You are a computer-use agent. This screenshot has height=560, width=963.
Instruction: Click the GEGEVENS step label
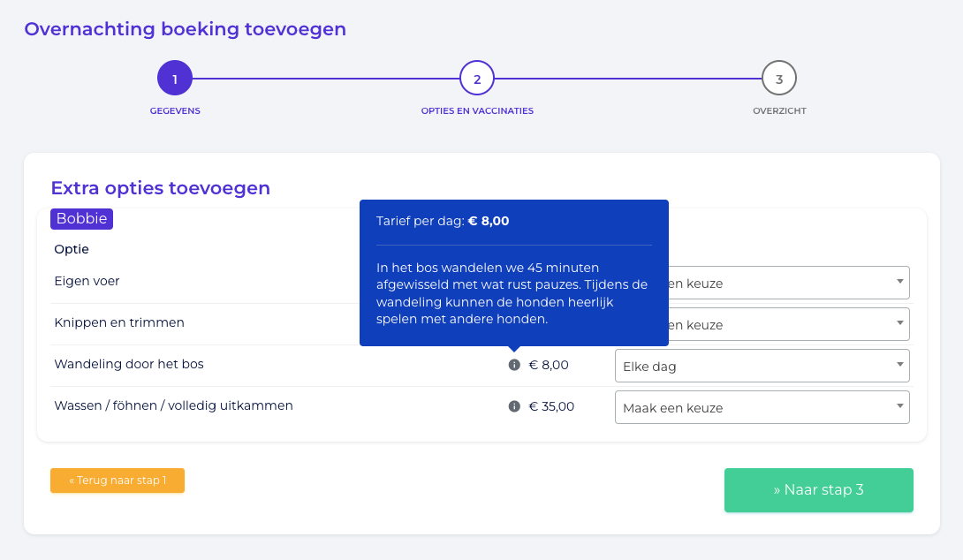pyautogui.click(x=175, y=111)
